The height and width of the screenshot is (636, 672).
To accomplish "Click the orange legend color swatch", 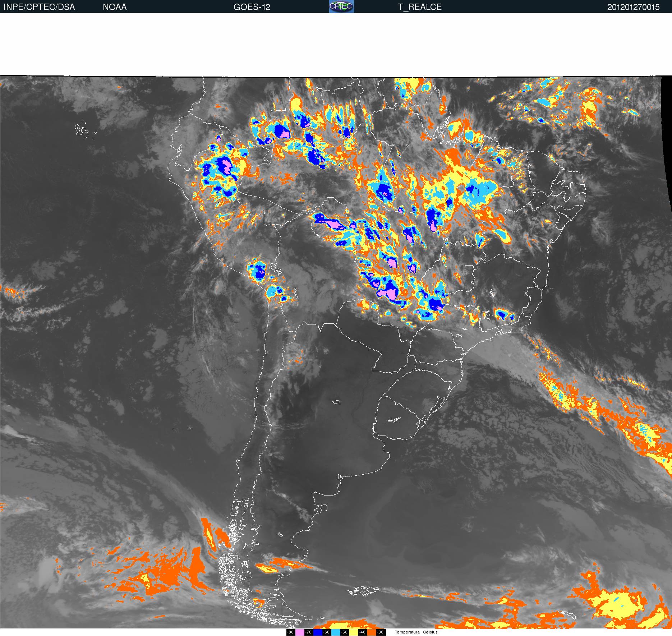I will click(x=372, y=632).
